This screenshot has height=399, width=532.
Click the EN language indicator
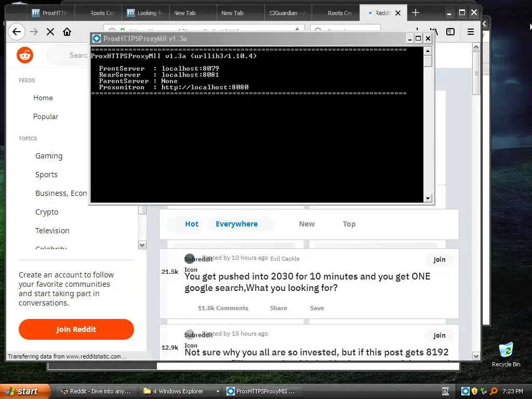coord(445,391)
